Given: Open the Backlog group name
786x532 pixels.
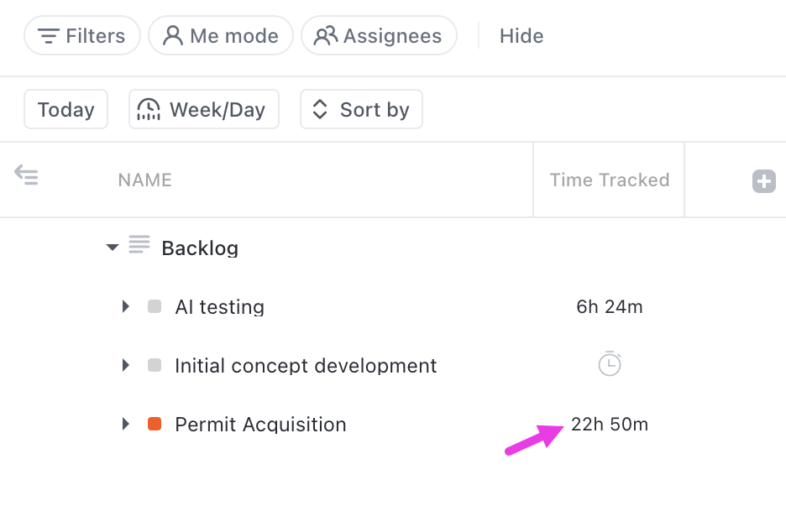Looking at the screenshot, I should (200, 248).
